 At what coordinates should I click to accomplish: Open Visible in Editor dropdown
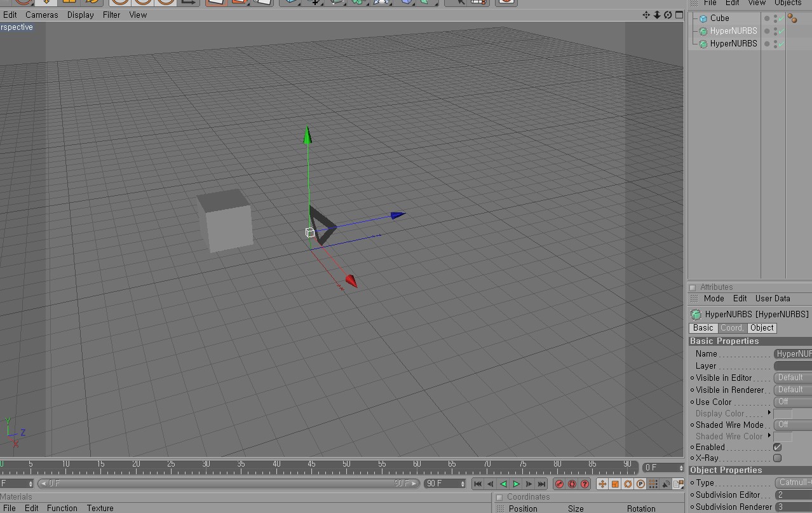[x=792, y=378]
